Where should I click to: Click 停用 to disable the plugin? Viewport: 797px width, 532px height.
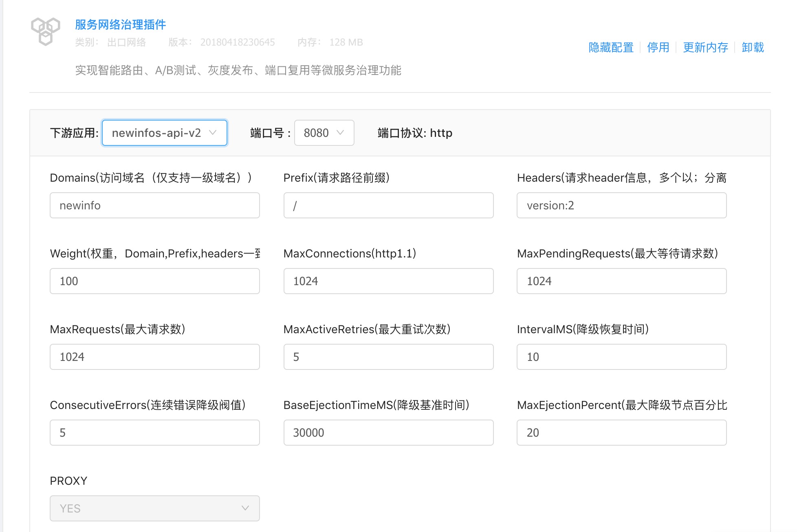click(658, 48)
